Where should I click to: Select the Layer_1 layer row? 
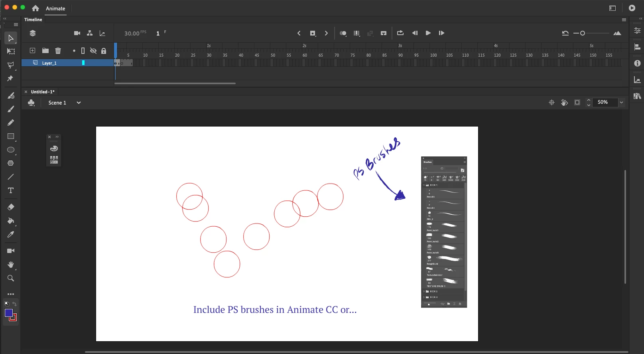pyautogui.click(x=68, y=63)
